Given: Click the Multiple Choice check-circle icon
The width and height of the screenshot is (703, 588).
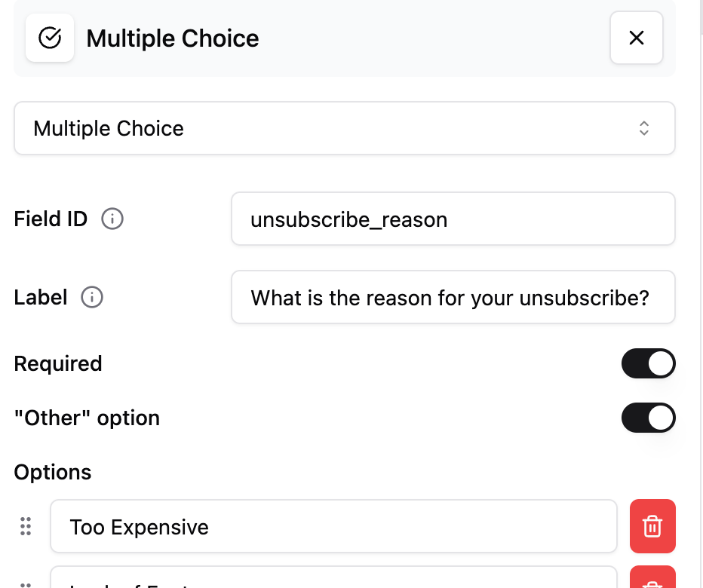Looking at the screenshot, I should [50, 38].
